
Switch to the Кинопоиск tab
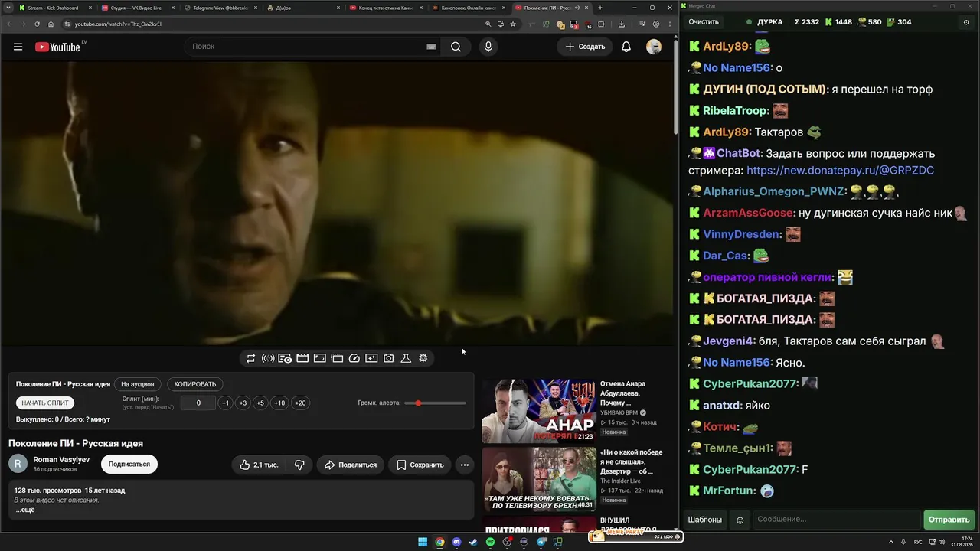(x=469, y=8)
